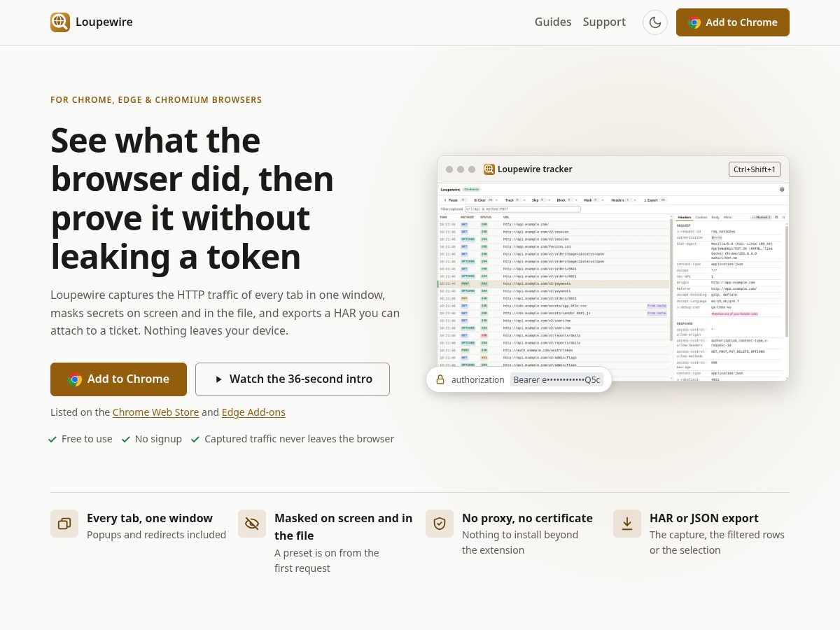Click the header Add to Chrome button
Viewport: 840px width, 630px height.
733,22
